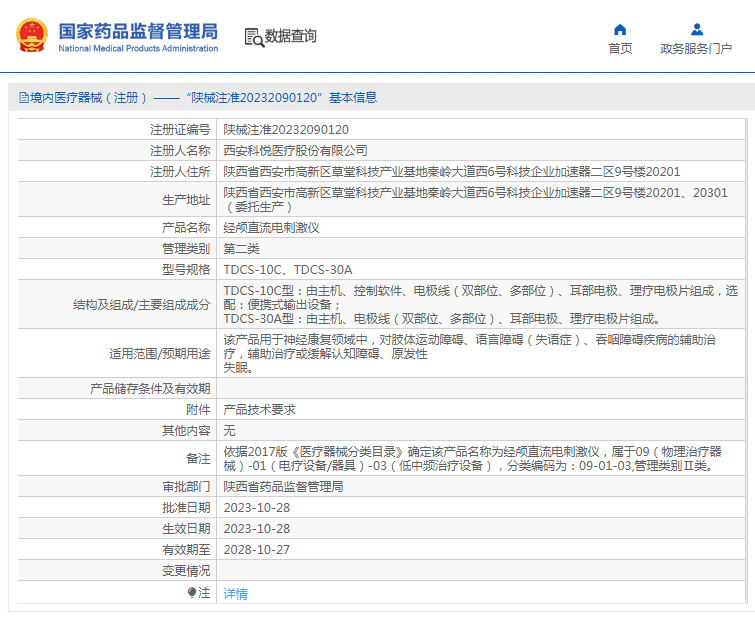Click National Medical Products Administration text
The height and width of the screenshot is (619, 755).
(x=138, y=48)
